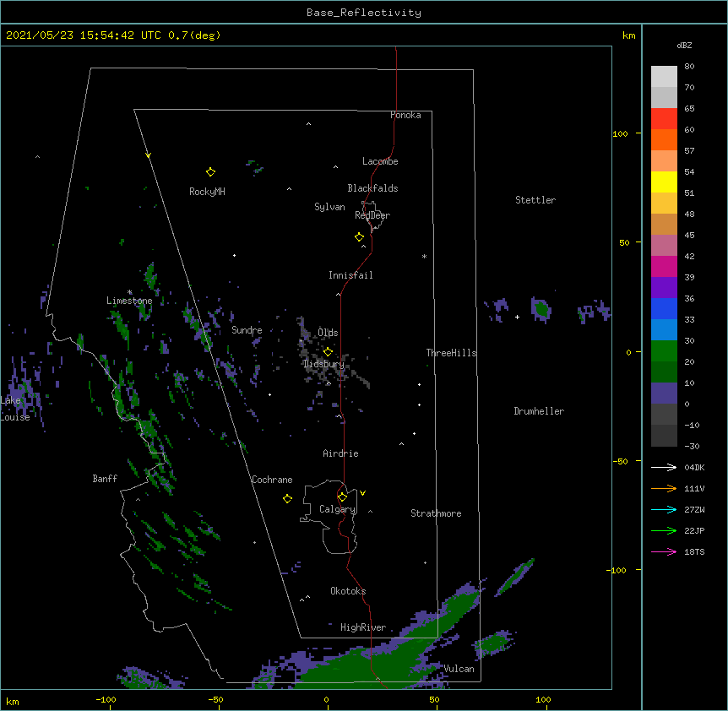Click the dBZ legend heading
The height and width of the screenshot is (711, 728).
(x=684, y=45)
